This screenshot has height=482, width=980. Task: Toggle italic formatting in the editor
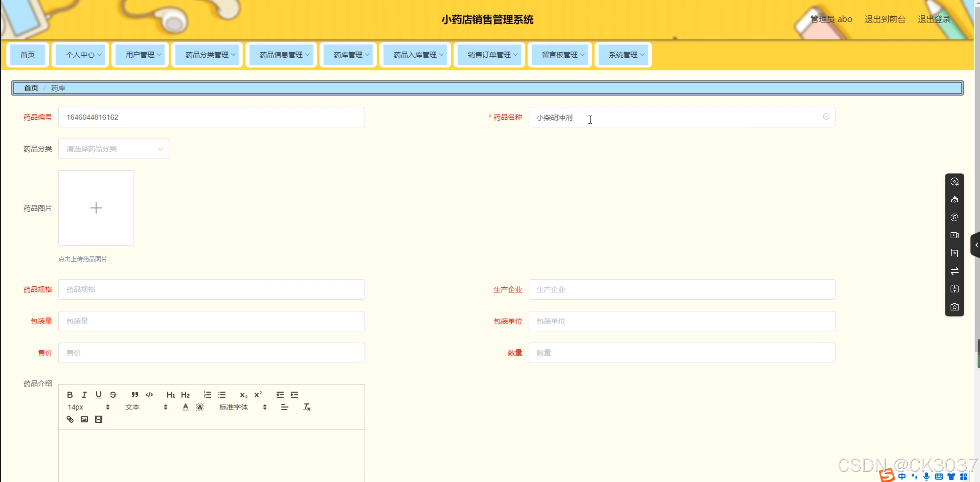pyautogui.click(x=84, y=394)
